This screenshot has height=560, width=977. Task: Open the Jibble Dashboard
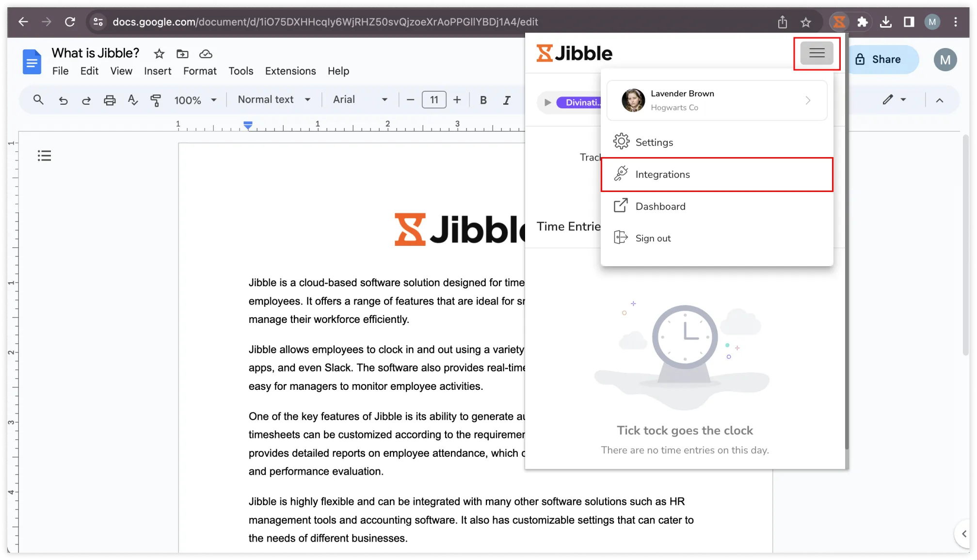coord(660,206)
